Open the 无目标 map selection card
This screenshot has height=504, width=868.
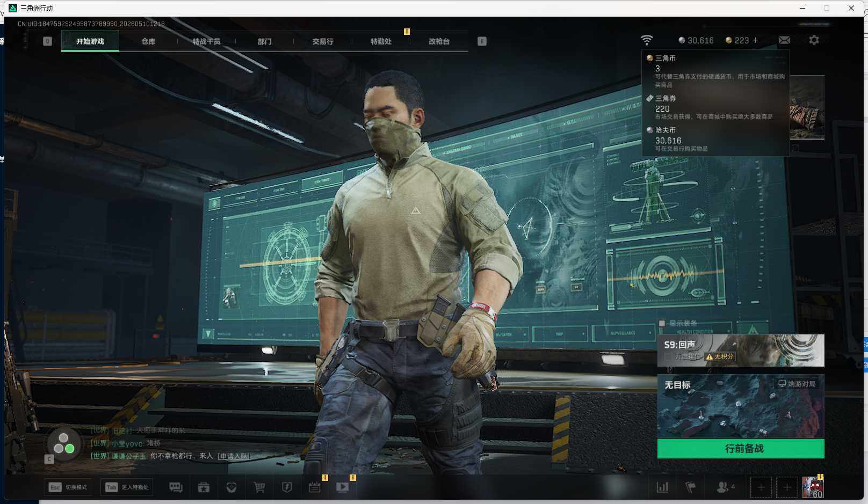click(741, 407)
